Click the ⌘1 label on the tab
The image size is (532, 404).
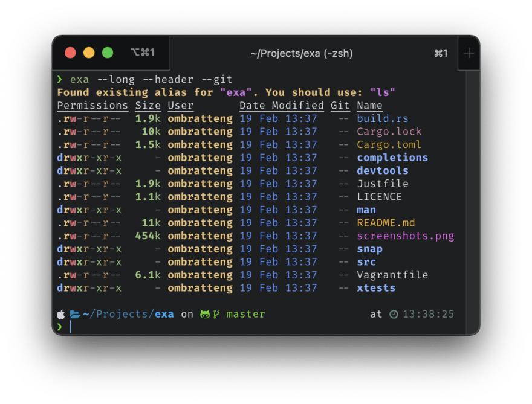point(441,53)
